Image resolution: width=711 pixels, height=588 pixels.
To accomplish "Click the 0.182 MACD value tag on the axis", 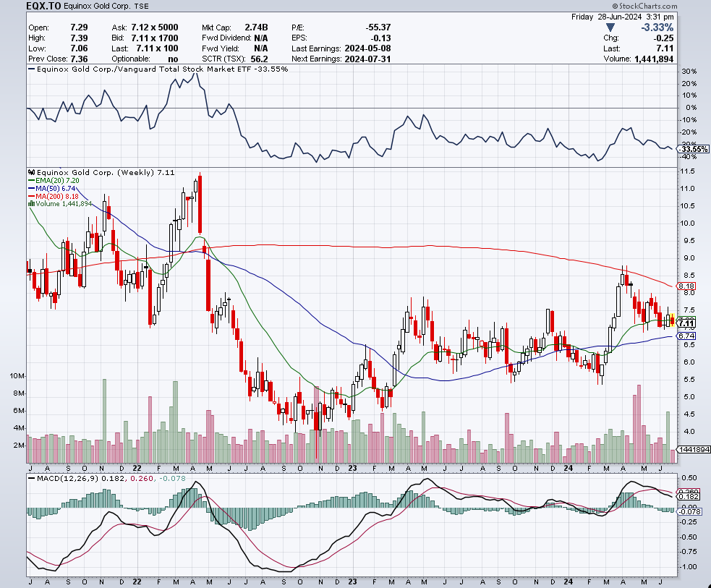I will (x=689, y=497).
